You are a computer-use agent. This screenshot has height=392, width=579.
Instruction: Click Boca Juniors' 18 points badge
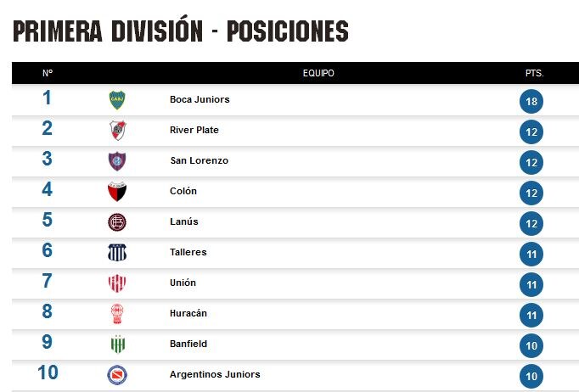[x=531, y=101]
